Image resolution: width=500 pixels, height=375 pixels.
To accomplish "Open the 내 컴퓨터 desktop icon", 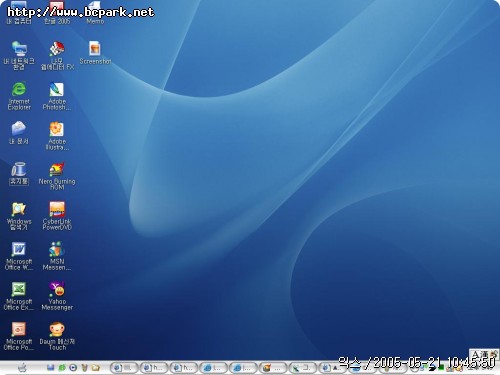I will coord(19,13).
